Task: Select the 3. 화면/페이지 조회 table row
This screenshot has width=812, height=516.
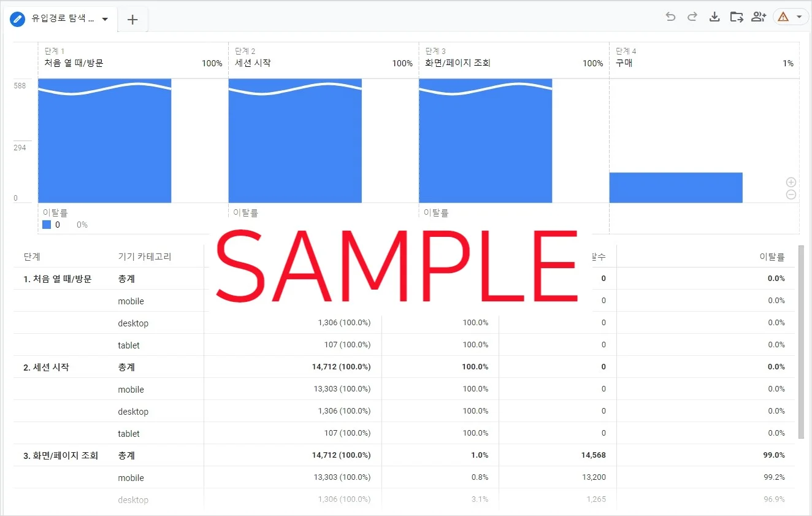Action: [404, 455]
